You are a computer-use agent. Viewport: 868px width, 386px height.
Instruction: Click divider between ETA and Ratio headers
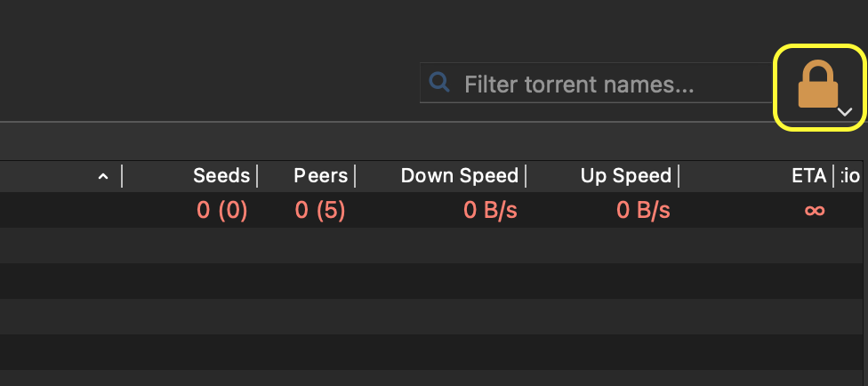833,176
